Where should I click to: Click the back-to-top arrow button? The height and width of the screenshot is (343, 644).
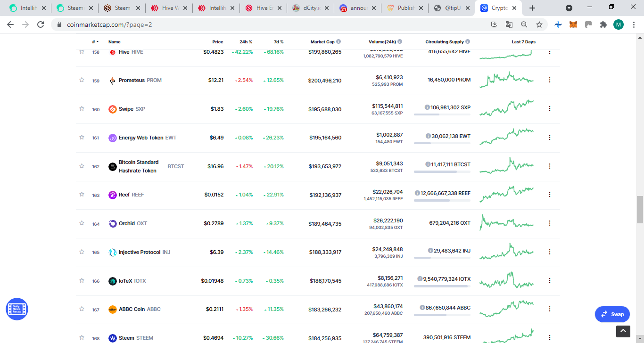click(x=622, y=332)
